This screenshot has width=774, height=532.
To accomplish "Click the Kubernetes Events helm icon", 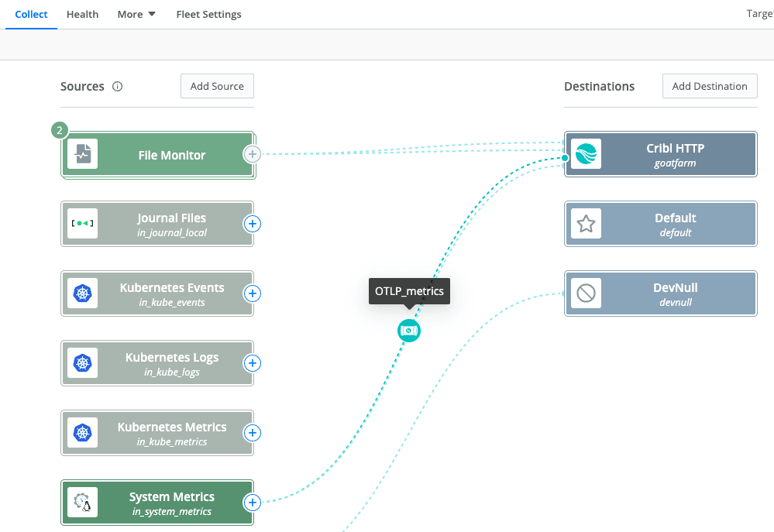I will (82, 294).
